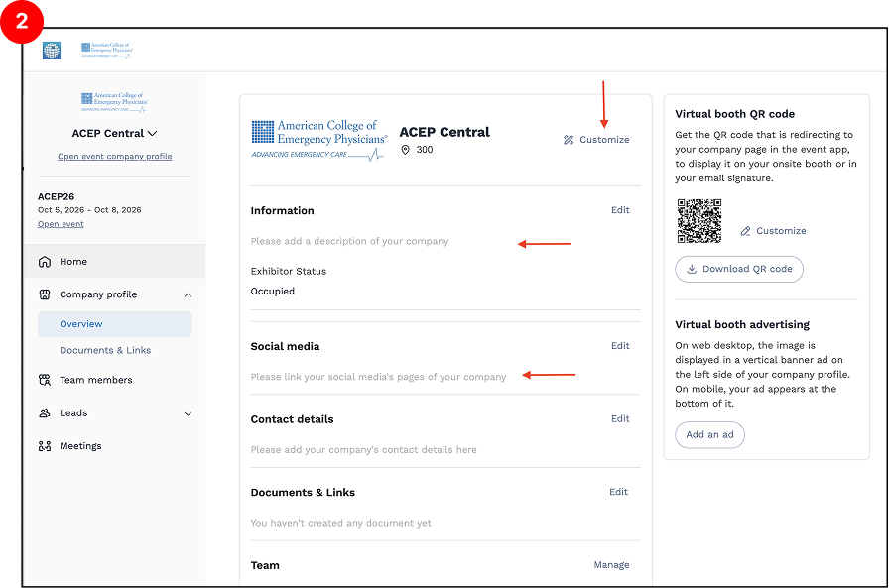Click the Open event link
The width and height of the screenshot is (889, 588).
[x=61, y=224]
